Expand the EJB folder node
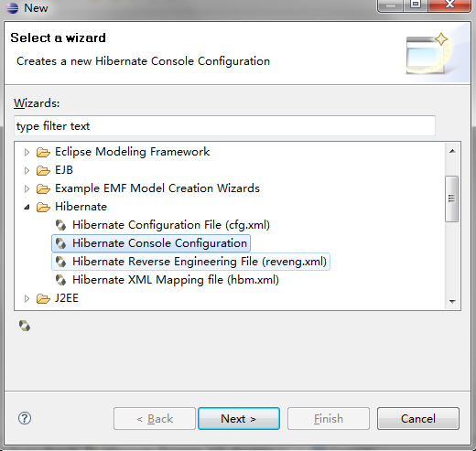This screenshot has width=476, height=451. [27, 170]
